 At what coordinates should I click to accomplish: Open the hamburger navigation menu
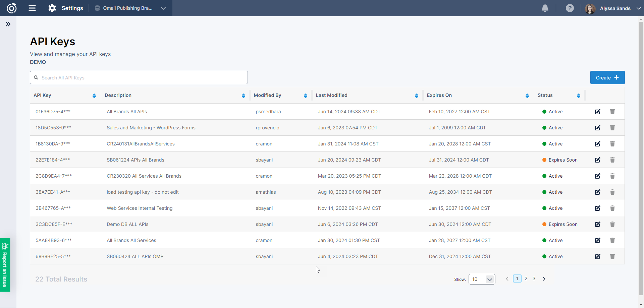point(32,8)
